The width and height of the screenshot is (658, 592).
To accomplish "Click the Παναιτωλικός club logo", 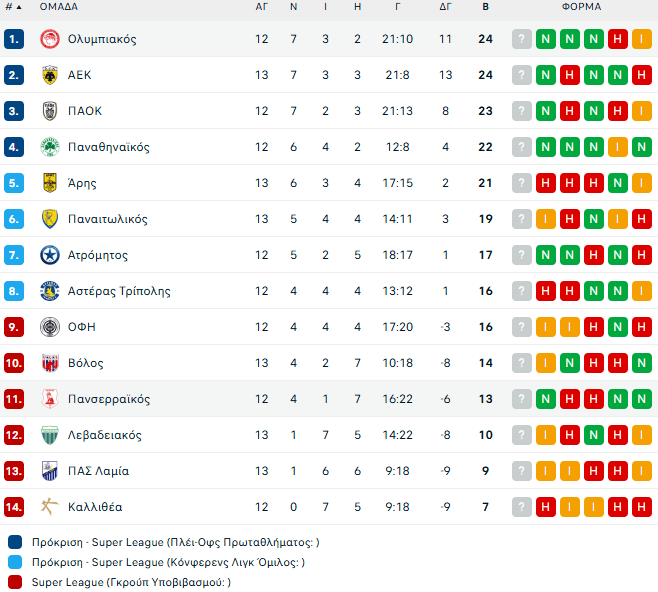I will [x=49, y=219].
